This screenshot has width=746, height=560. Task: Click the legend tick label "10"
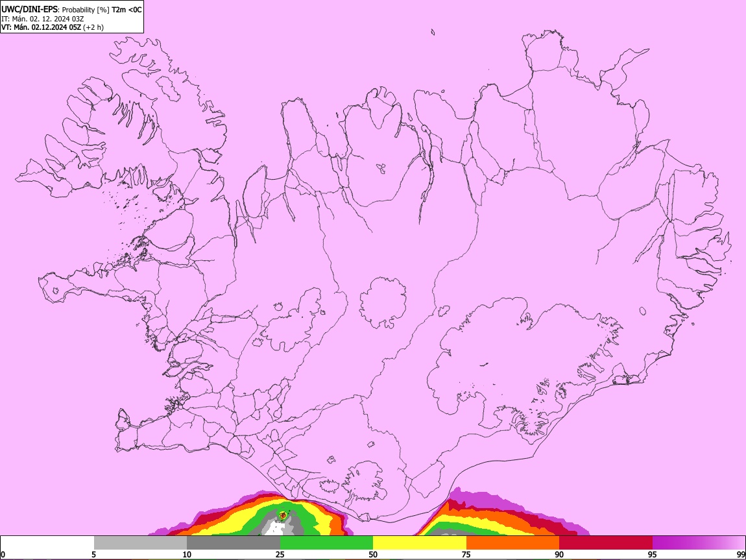(187, 554)
